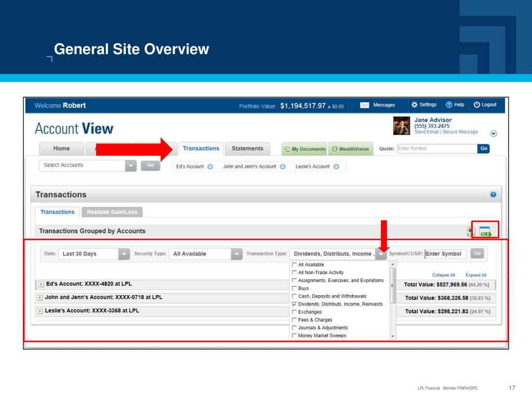
Task: Open the Statements tab
Action: pyautogui.click(x=247, y=149)
